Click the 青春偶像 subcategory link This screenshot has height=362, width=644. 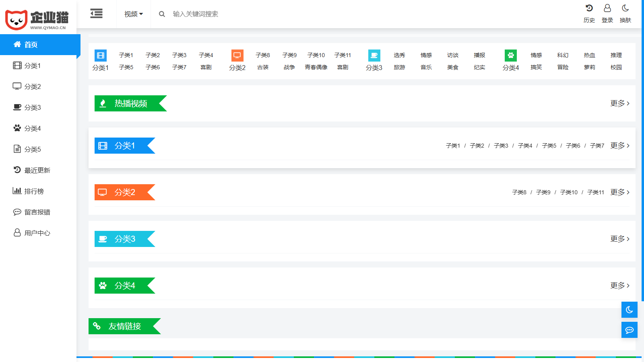(316, 67)
